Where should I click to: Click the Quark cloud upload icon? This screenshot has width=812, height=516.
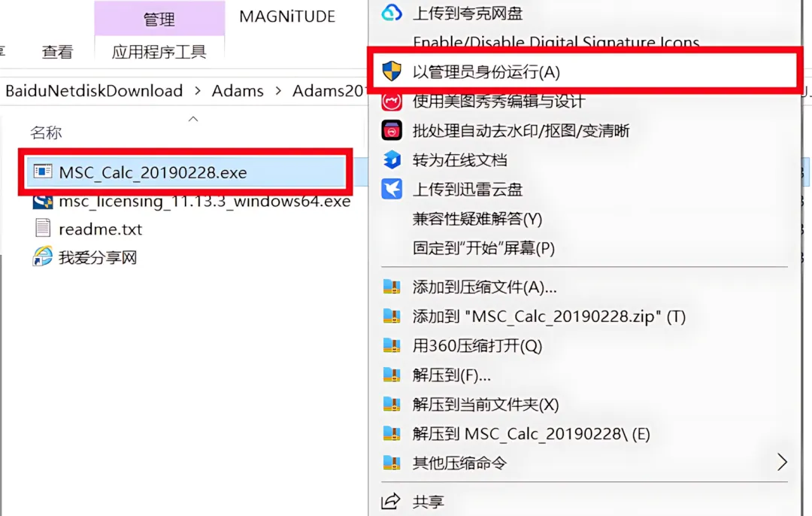pos(392,13)
